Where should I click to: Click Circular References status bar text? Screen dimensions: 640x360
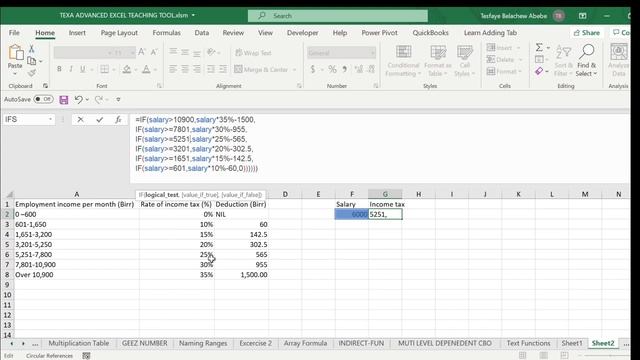[x=49, y=356]
